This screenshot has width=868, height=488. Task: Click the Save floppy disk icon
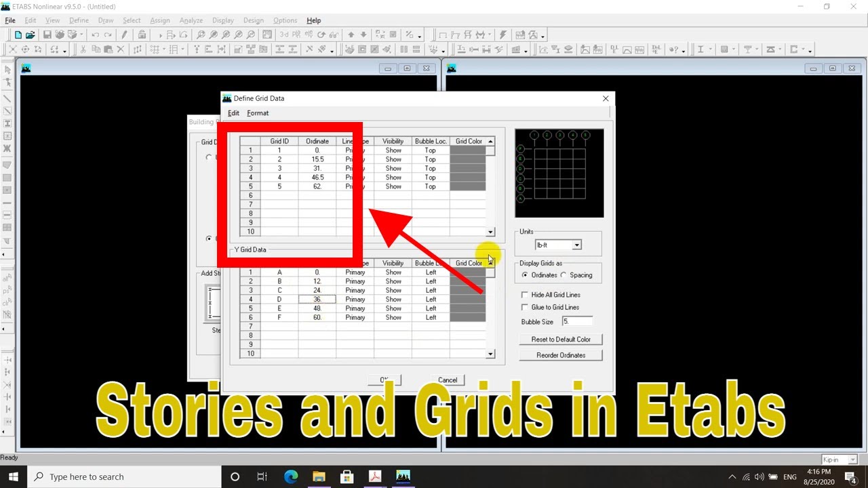[x=47, y=35]
